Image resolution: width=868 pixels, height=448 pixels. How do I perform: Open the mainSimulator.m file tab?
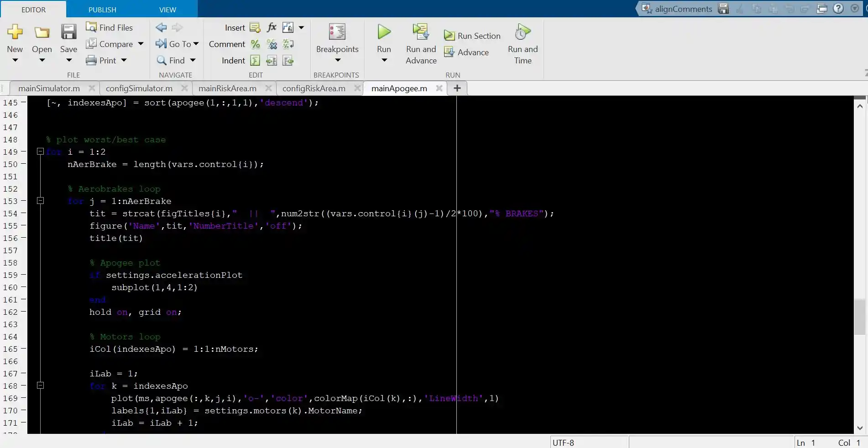(49, 89)
